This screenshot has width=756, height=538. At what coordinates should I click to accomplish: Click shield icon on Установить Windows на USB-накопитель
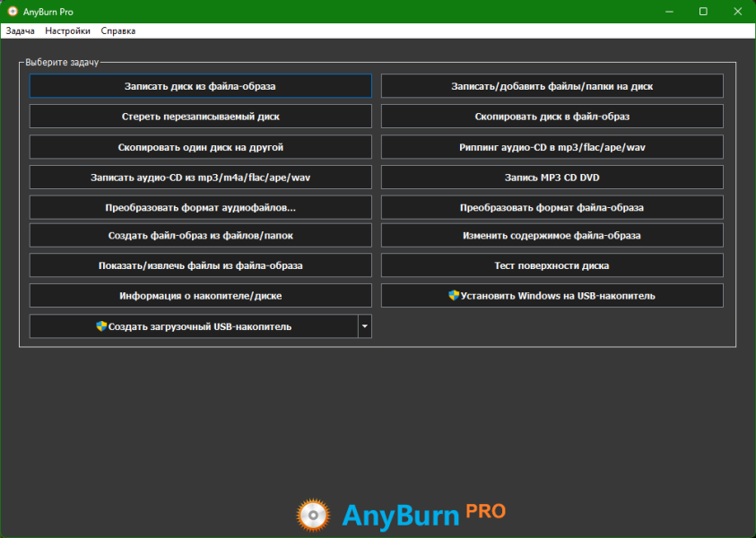tap(454, 295)
